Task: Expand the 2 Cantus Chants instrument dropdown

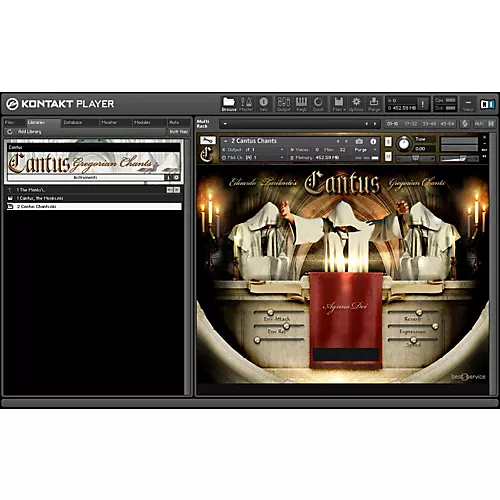Action: [226, 141]
